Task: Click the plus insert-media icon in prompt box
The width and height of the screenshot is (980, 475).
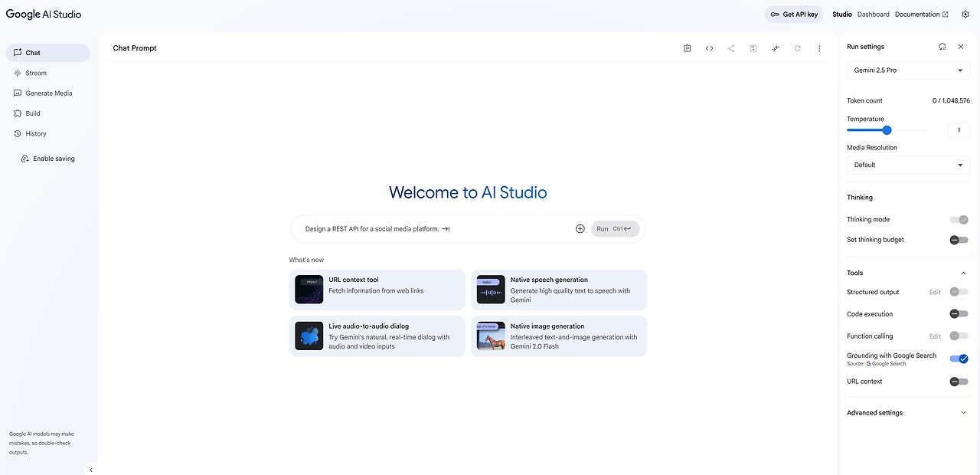Action: pos(580,229)
